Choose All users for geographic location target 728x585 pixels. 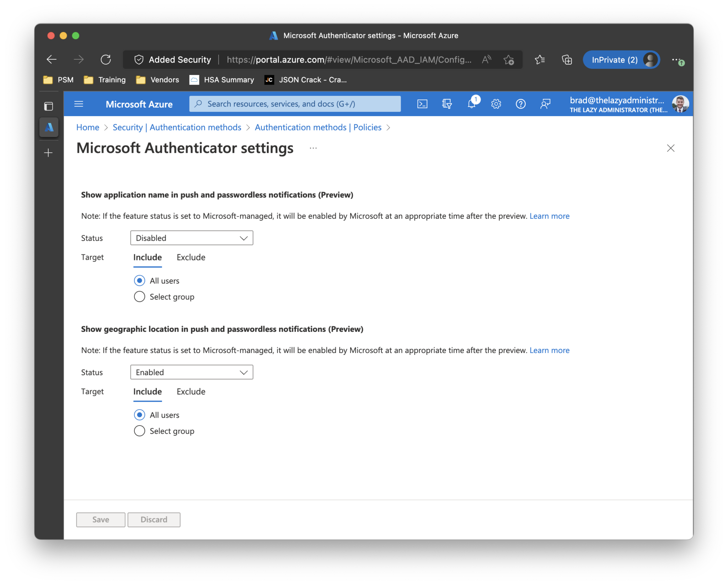click(x=139, y=415)
